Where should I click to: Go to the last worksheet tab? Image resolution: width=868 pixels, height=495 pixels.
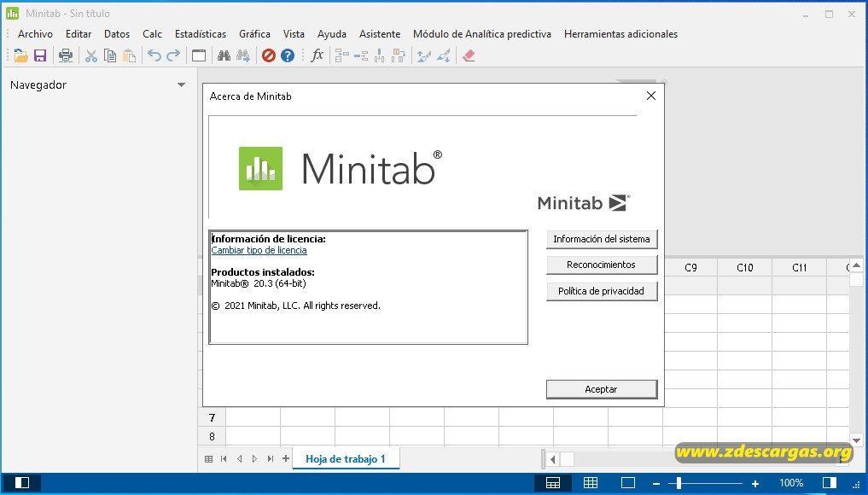click(x=271, y=459)
